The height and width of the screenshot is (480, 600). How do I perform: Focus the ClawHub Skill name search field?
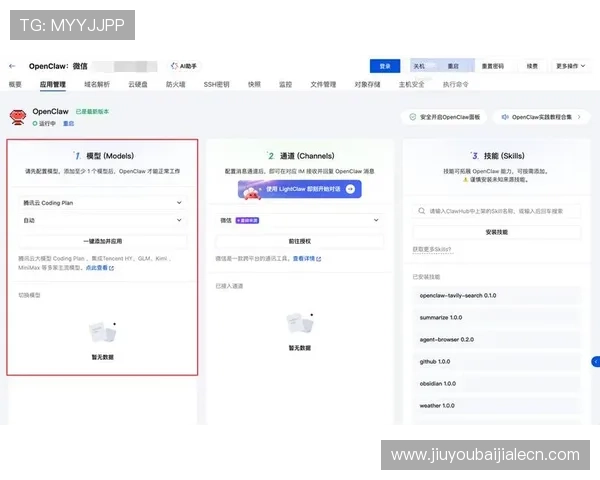497,211
